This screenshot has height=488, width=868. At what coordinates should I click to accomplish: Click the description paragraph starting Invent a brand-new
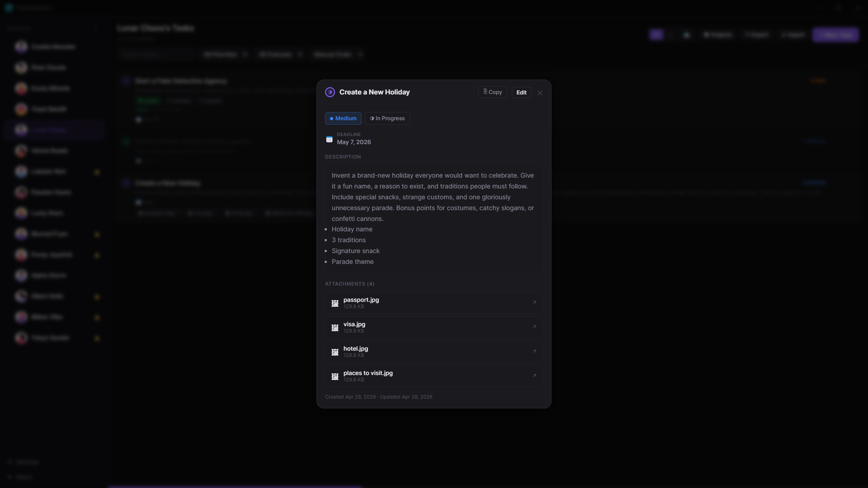(x=433, y=197)
